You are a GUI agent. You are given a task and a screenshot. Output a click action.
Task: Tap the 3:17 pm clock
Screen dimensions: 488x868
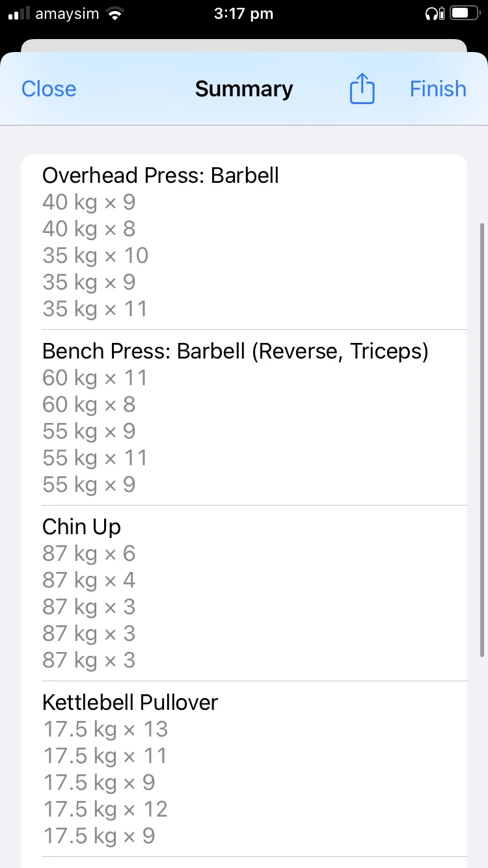[x=243, y=14]
